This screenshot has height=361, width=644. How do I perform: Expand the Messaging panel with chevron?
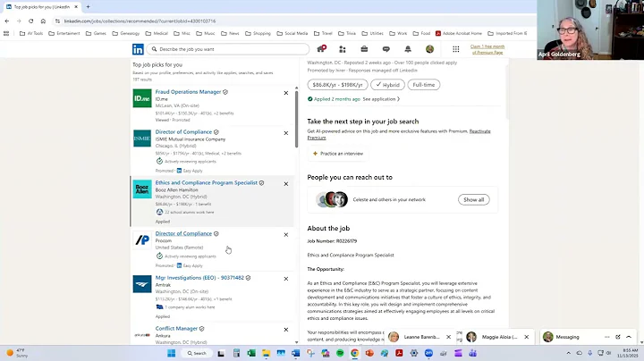point(629,337)
